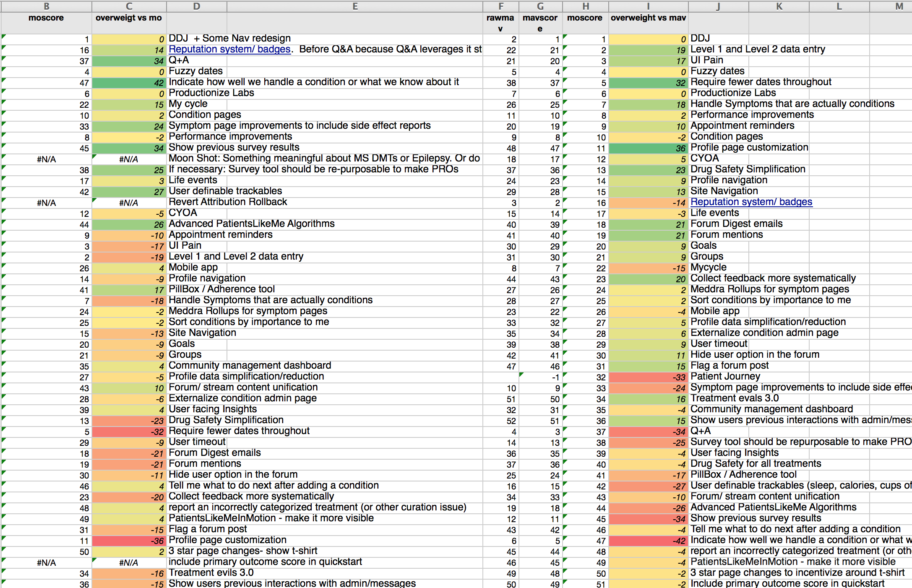Select column header B

[46, 6]
